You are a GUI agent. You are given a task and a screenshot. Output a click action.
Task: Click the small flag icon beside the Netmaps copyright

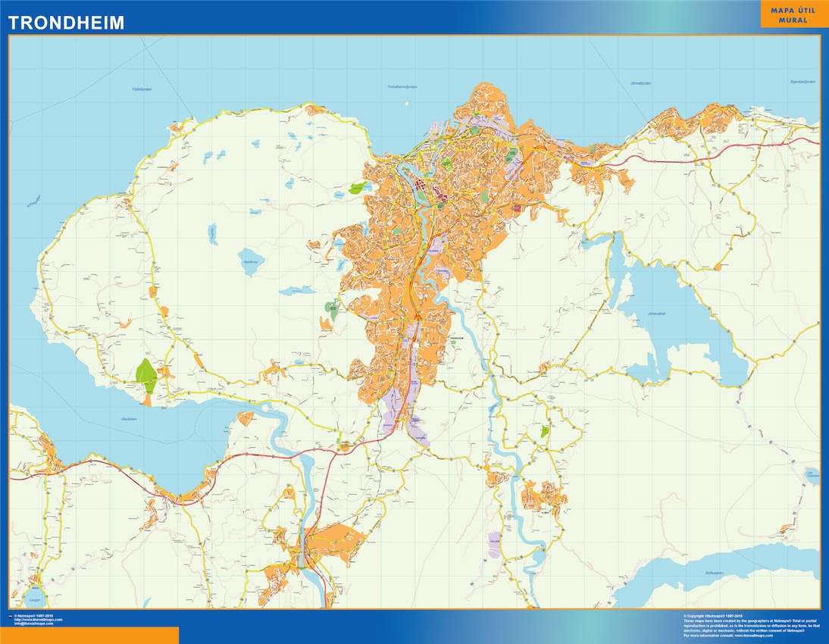point(10,615)
